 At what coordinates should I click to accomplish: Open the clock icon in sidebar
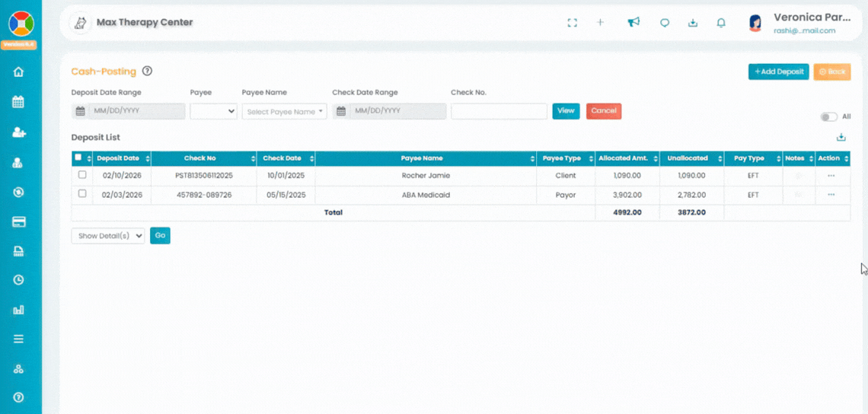[x=18, y=280]
